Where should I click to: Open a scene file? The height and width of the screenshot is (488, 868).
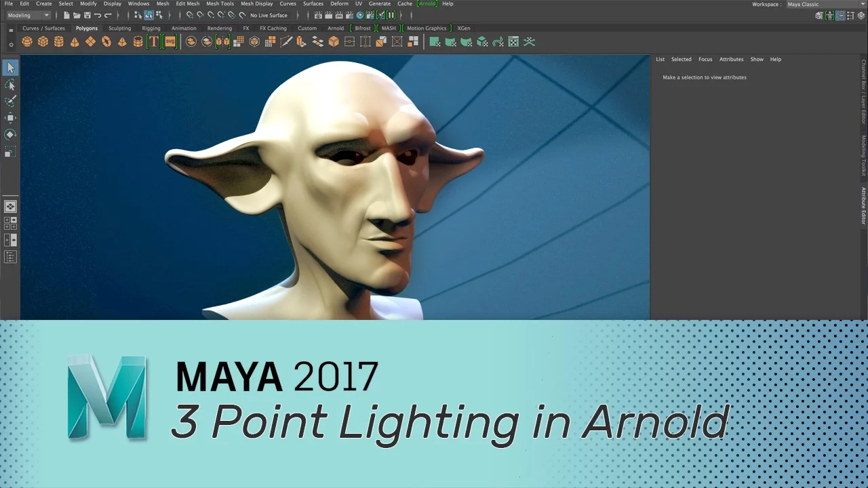pos(77,15)
